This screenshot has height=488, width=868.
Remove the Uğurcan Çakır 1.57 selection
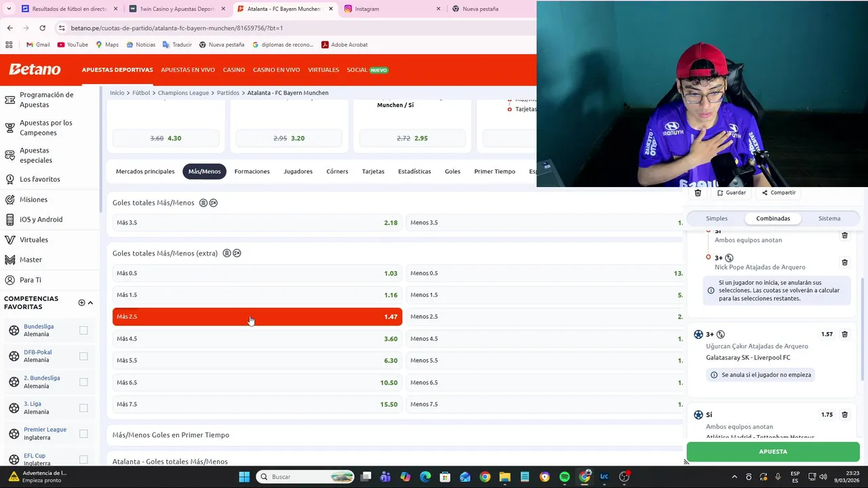pyautogui.click(x=844, y=334)
